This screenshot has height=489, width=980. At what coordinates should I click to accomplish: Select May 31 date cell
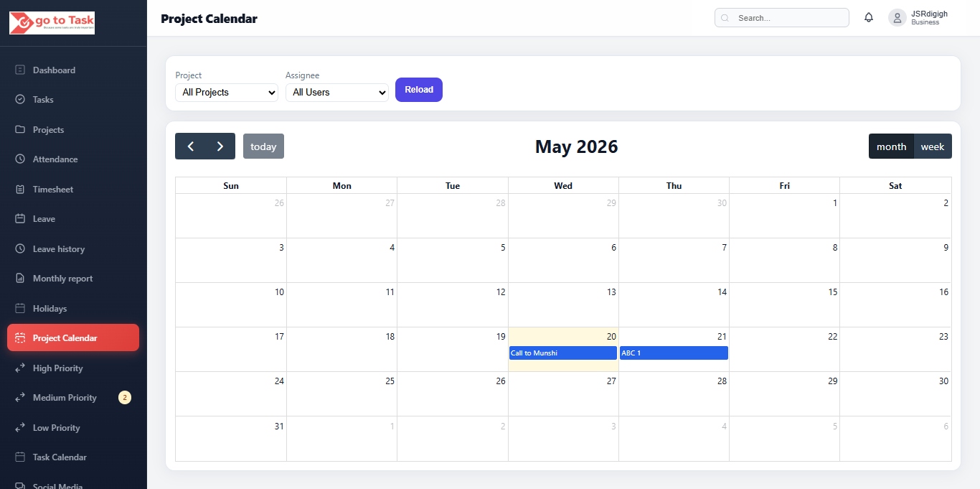point(231,439)
